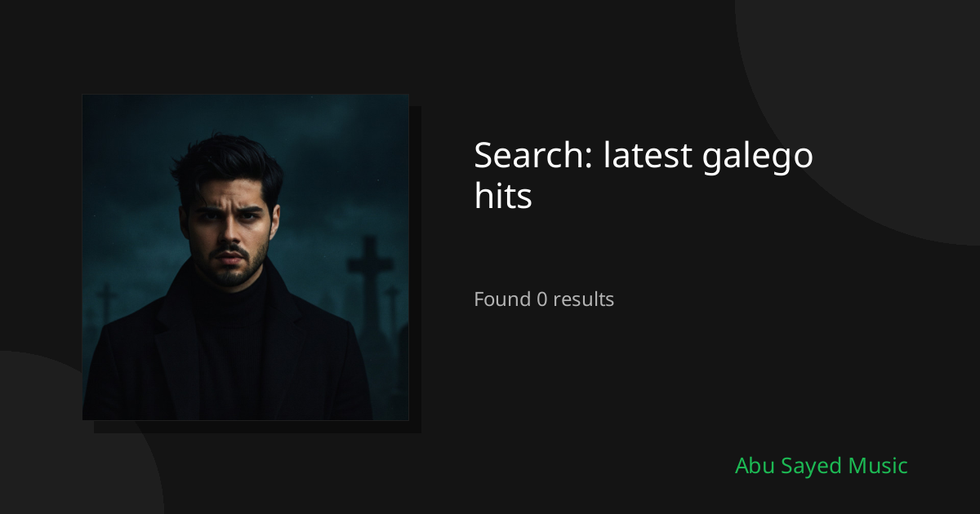The width and height of the screenshot is (980, 514).
Task: Click the word "Sayed" in green branding
Action: [x=810, y=466]
